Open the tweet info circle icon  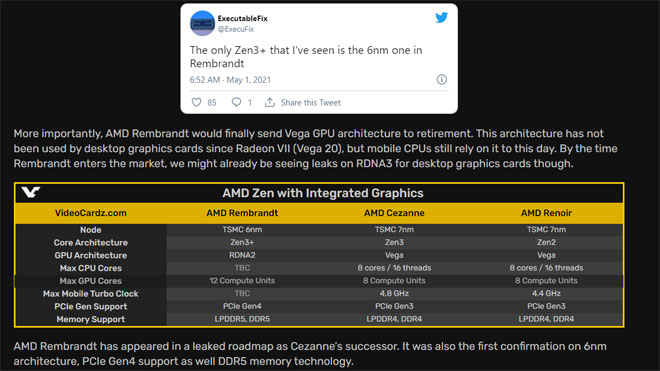click(442, 80)
